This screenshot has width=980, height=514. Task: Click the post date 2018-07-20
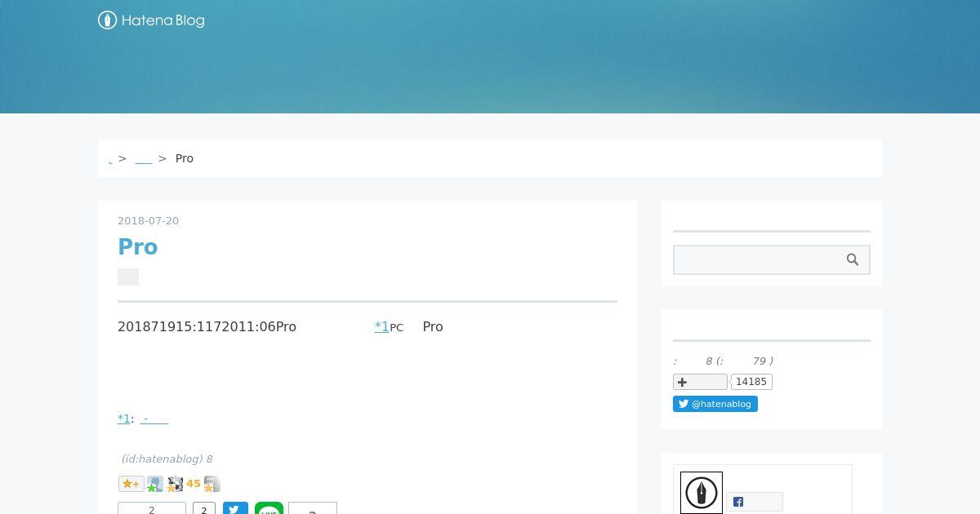coord(149,221)
